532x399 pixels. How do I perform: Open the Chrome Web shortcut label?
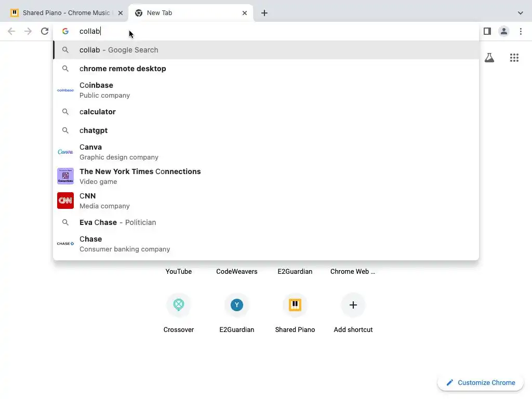point(353,271)
